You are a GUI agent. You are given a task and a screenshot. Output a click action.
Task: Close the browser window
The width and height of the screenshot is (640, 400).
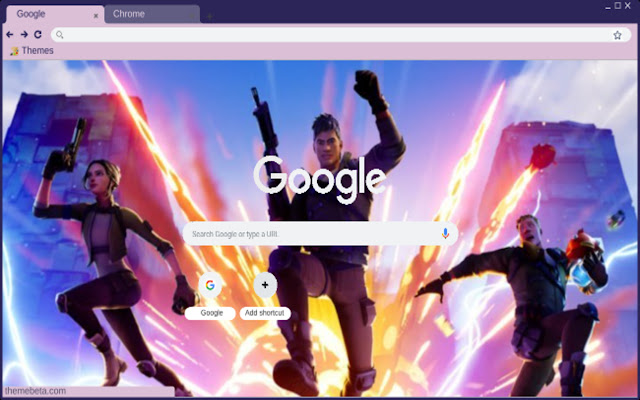pyautogui.click(x=628, y=5)
